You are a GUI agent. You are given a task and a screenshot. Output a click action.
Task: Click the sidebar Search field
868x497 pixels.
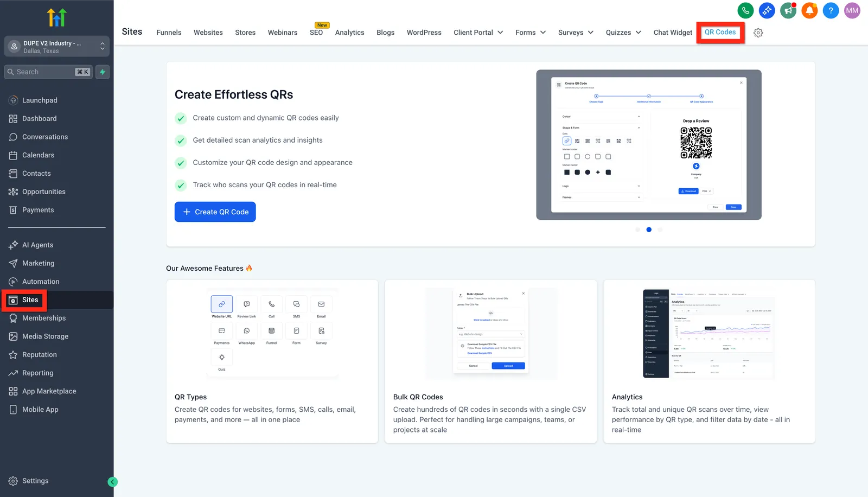[x=48, y=72]
